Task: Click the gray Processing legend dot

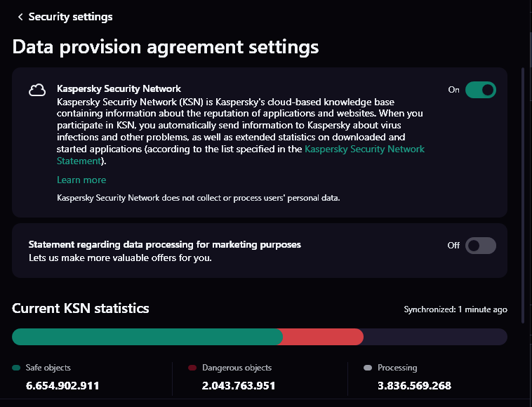Action: tap(368, 368)
